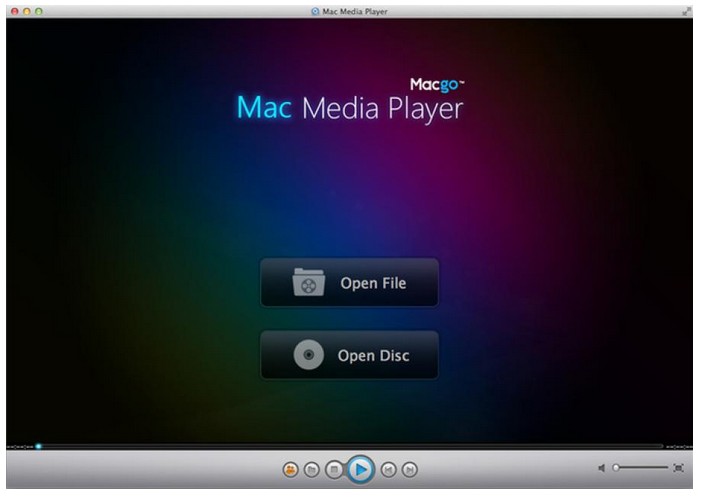This screenshot has width=701, height=498.
Task: Zoom window with the green button
Action: (39, 11)
